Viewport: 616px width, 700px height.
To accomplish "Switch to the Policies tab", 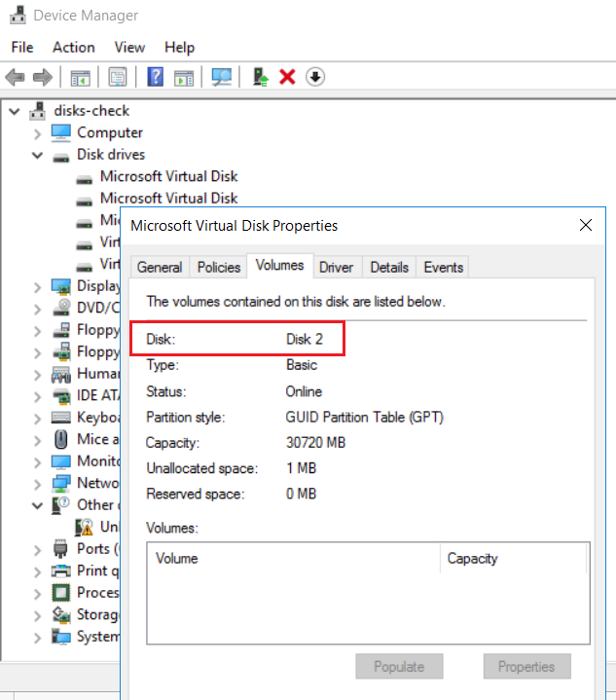I will pyautogui.click(x=219, y=267).
